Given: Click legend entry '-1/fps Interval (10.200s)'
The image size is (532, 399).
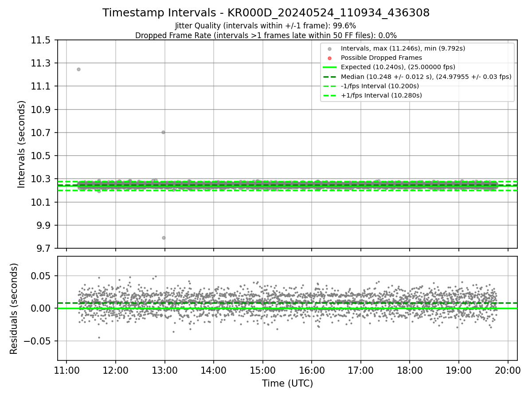Looking at the screenshot, I should (x=379, y=86).
